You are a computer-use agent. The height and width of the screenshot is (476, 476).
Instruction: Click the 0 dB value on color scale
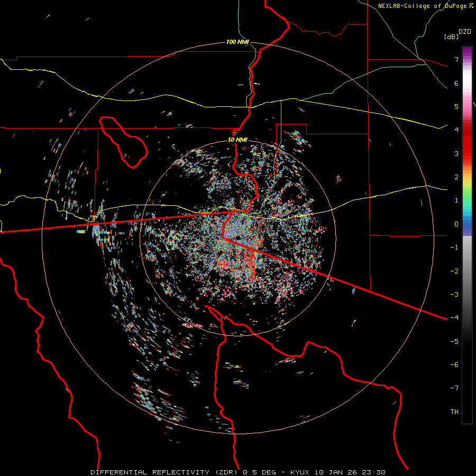[x=456, y=224]
